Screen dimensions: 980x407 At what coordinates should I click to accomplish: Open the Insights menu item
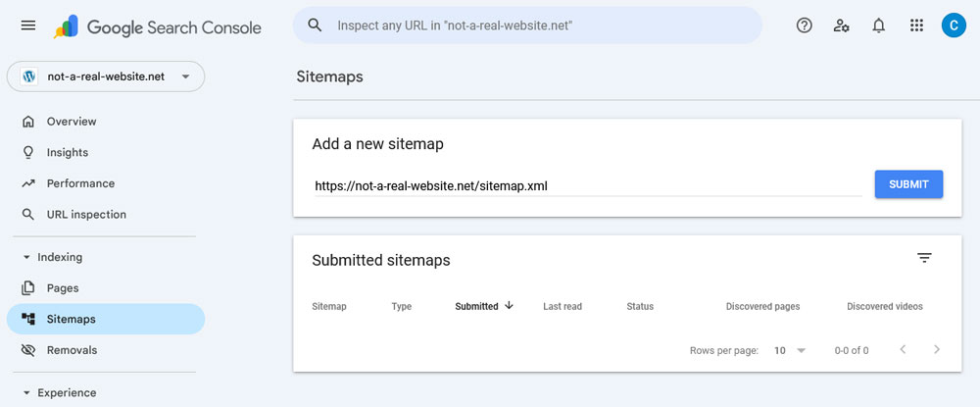coord(105,153)
